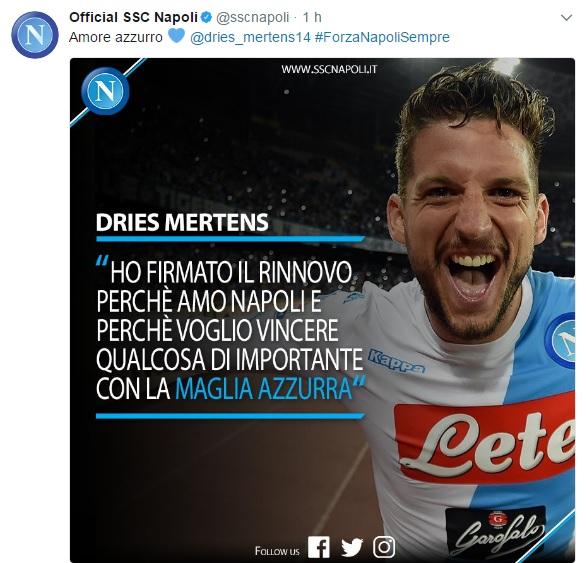586x563 pixels.
Task: Click the Garofalo sponsor logo
Action: 496,532
